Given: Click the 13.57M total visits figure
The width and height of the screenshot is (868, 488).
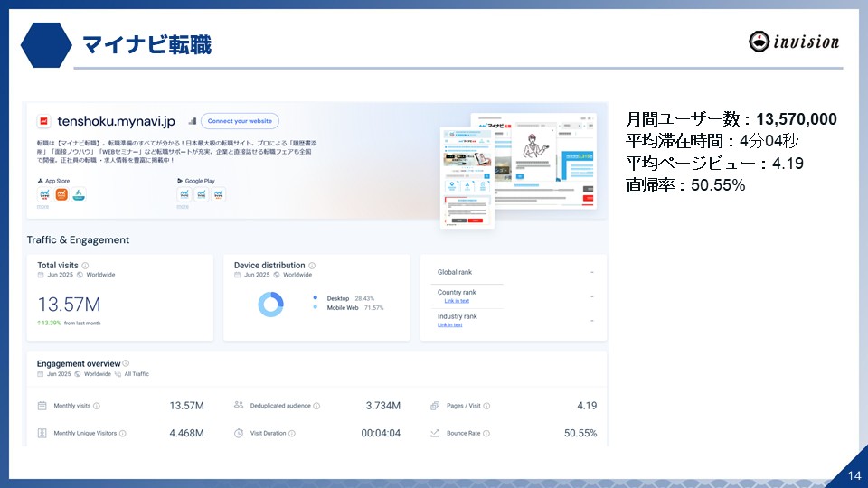Looking at the screenshot, I should pos(70,305).
